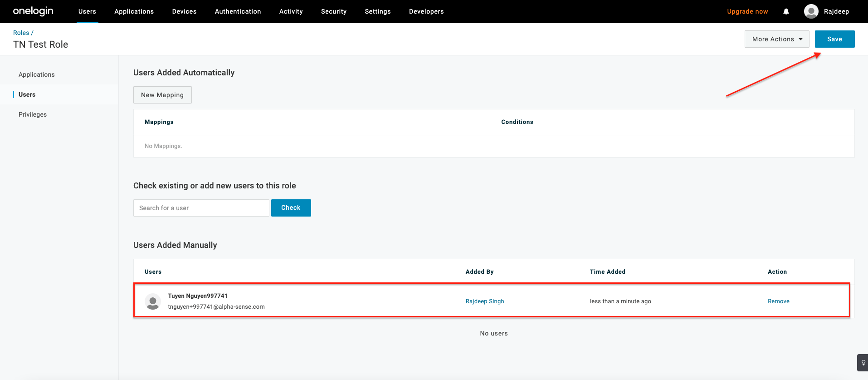Image resolution: width=868 pixels, height=380 pixels.
Task: Open the Activity menu
Action: [291, 11]
